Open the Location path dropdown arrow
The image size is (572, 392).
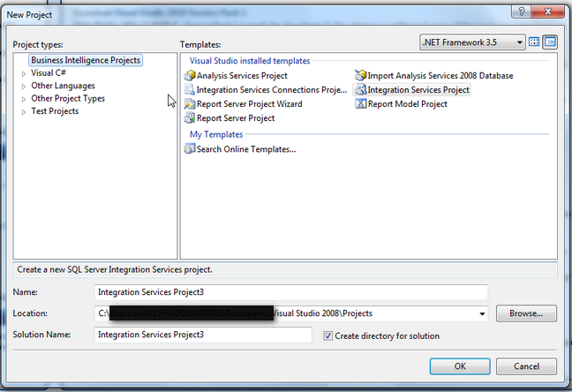482,313
